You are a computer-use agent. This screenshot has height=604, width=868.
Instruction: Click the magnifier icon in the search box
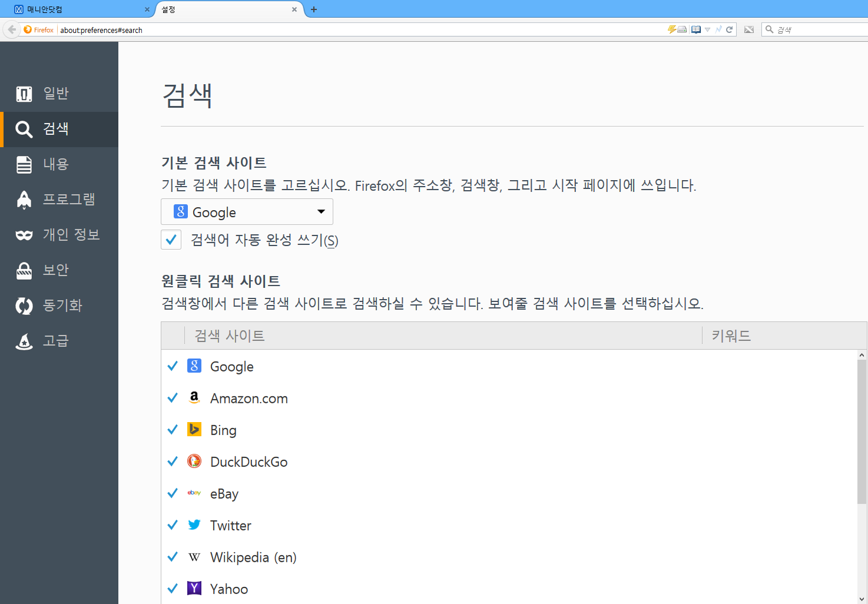769,29
